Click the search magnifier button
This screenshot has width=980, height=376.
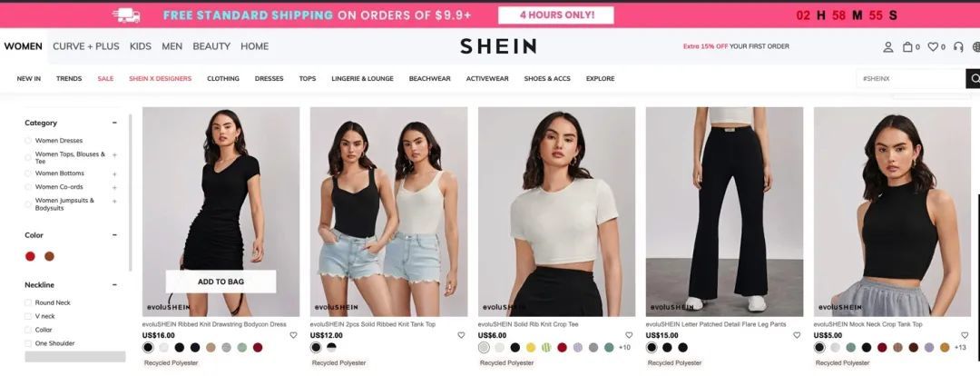(974, 79)
